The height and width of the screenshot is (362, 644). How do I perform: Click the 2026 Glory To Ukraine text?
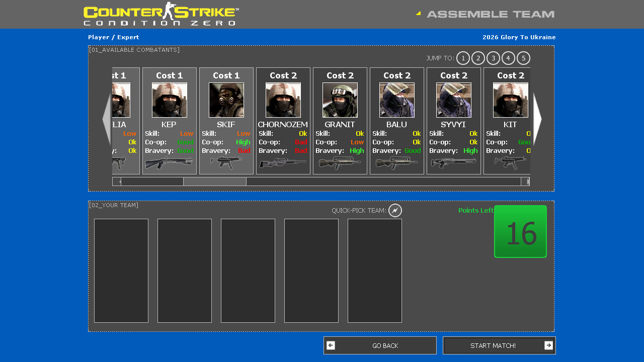(x=519, y=37)
